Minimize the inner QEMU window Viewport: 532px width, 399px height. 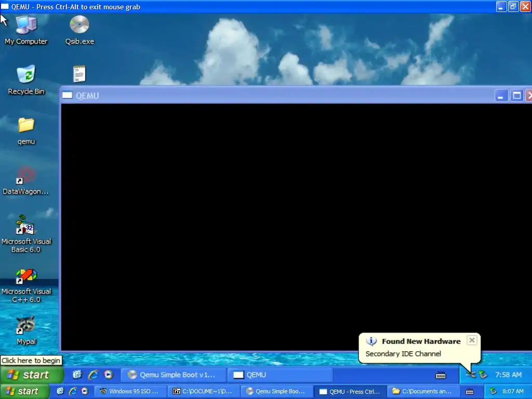tap(501, 96)
